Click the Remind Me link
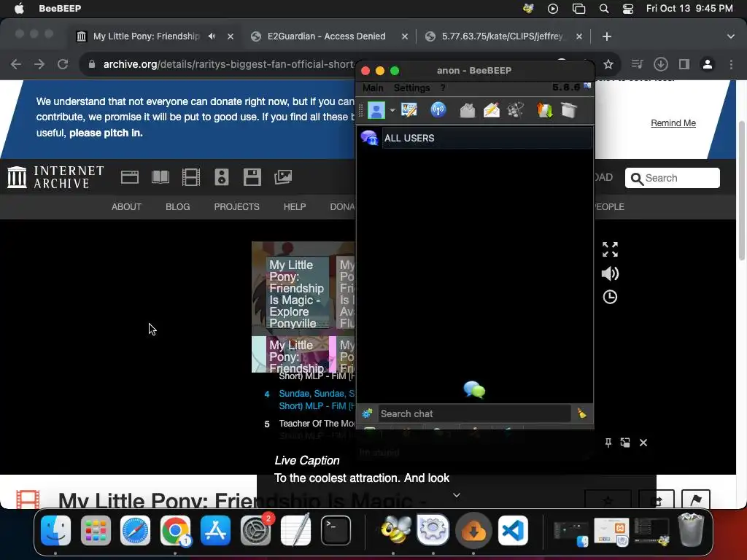This screenshot has height=560, width=747. click(x=673, y=122)
